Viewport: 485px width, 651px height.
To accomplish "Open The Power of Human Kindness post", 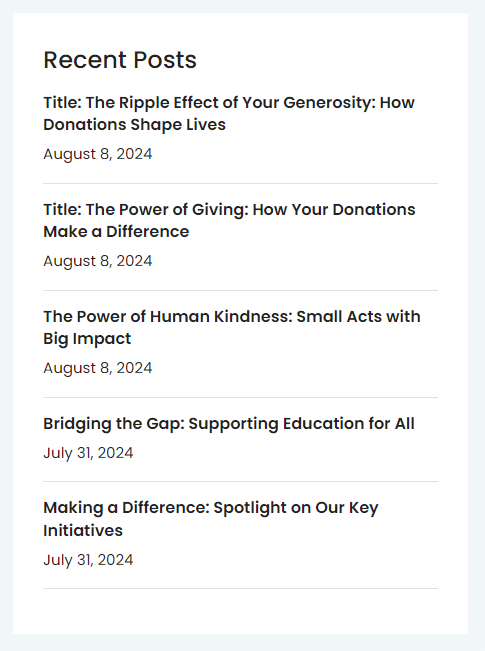I will 232,327.
